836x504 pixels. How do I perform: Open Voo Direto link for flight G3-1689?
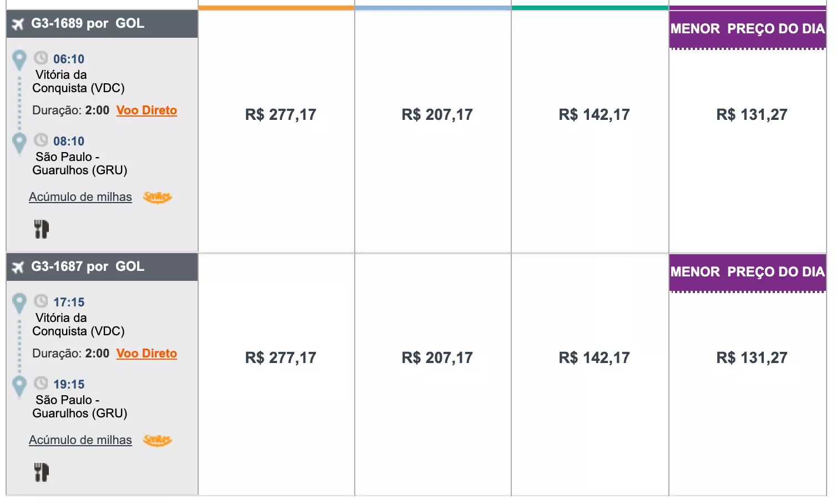click(147, 110)
